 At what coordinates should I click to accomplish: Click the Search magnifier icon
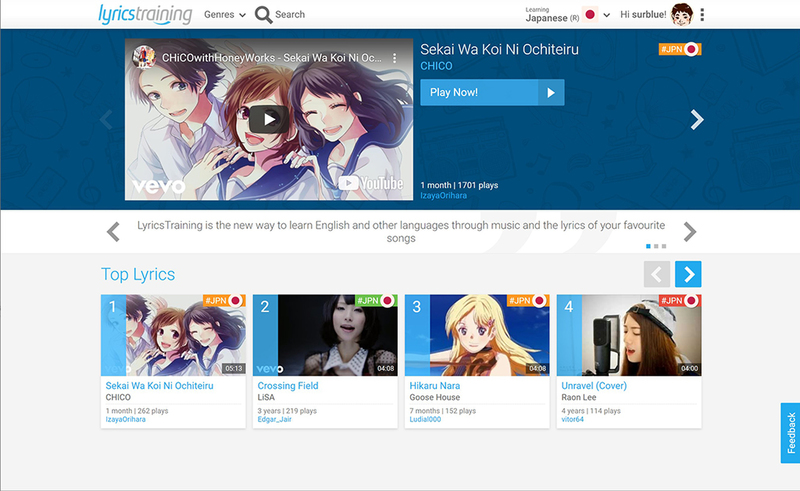263,15
